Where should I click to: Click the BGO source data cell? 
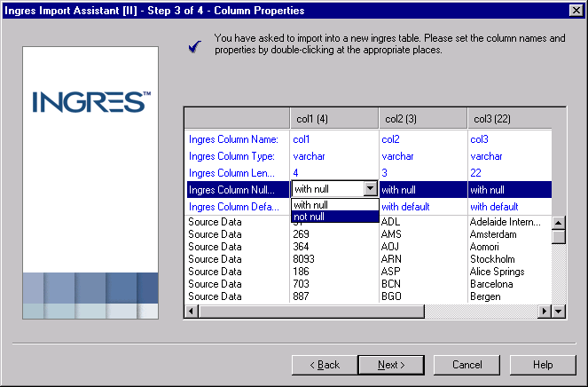(x=391, y=296)
